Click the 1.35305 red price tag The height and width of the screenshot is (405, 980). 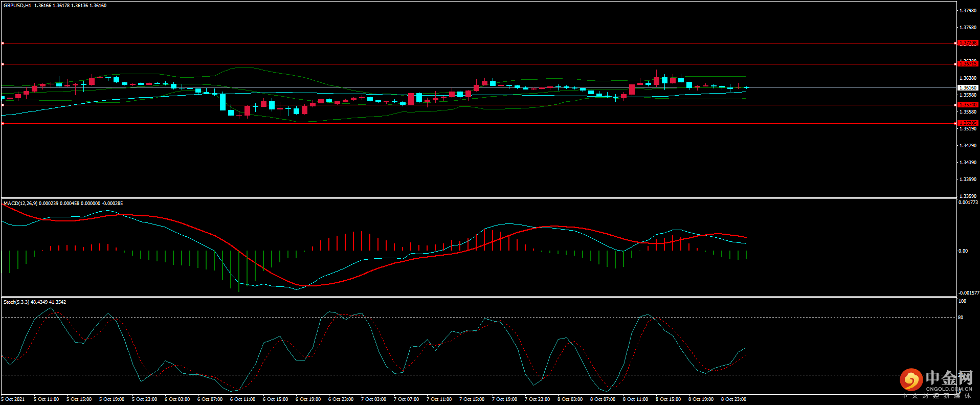[x=967, y=123]
